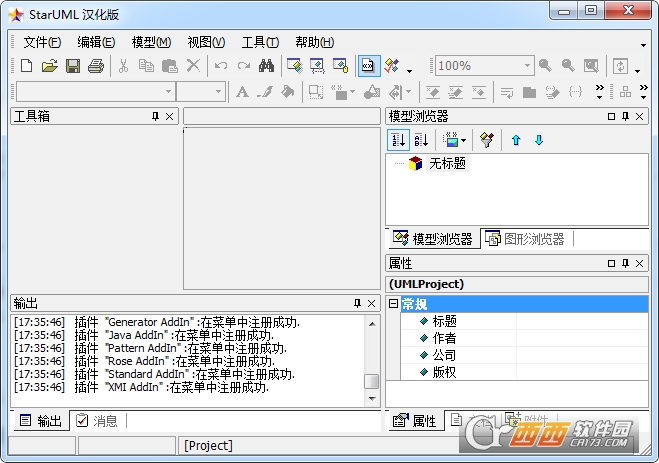Click the 作者 property value field

pyautogui.click(x=582, y=338)
